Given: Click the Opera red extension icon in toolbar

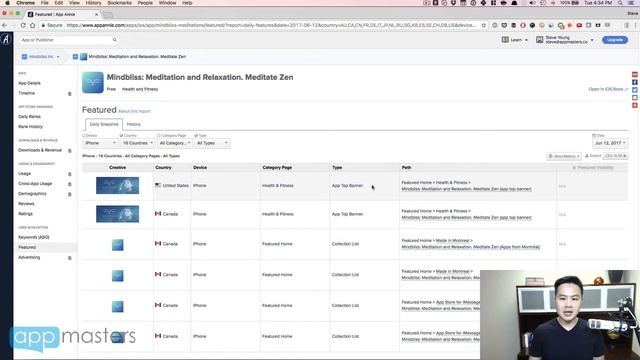Looking at the screenshot, I should [523, 25].
